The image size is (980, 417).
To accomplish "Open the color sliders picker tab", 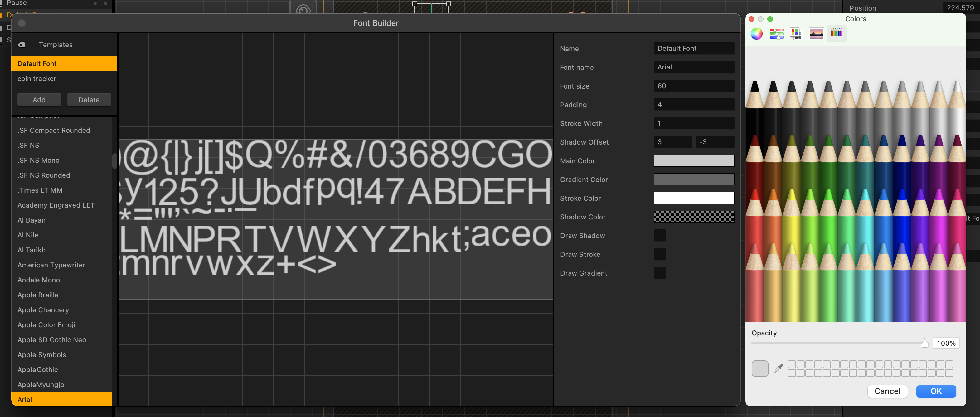I will (x=776, y=34).
